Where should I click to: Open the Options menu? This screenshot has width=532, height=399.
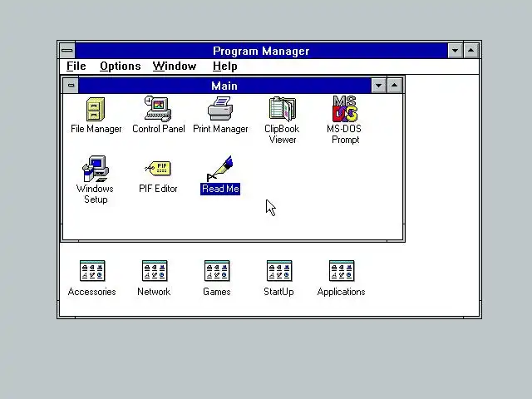click(120, 66)
